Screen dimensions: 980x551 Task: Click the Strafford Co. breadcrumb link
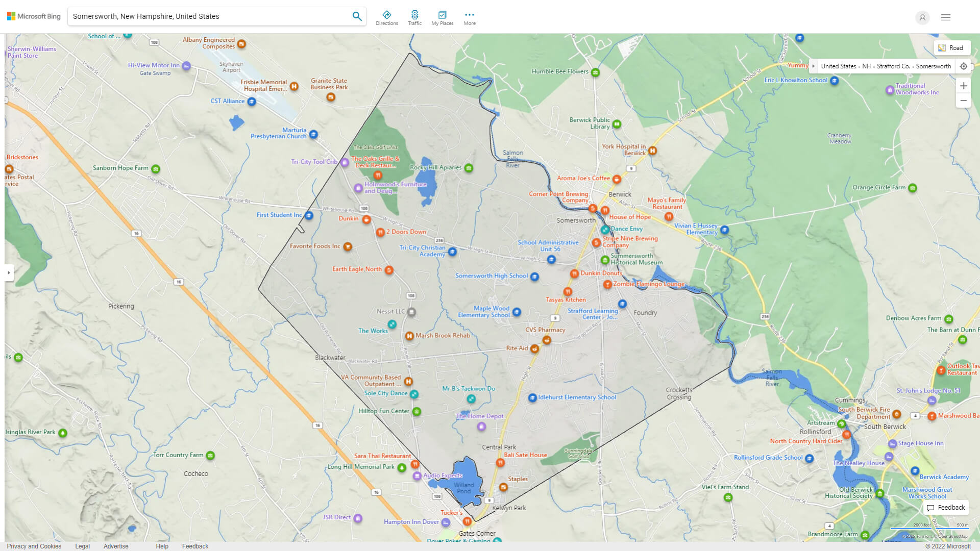[x=893, y=66]
